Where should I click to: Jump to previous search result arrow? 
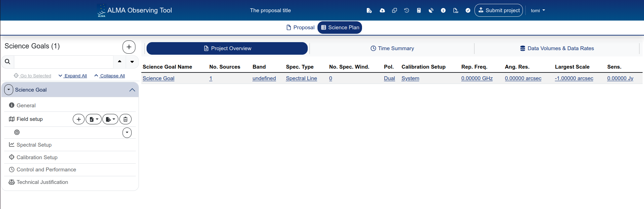tap(120, 62)
